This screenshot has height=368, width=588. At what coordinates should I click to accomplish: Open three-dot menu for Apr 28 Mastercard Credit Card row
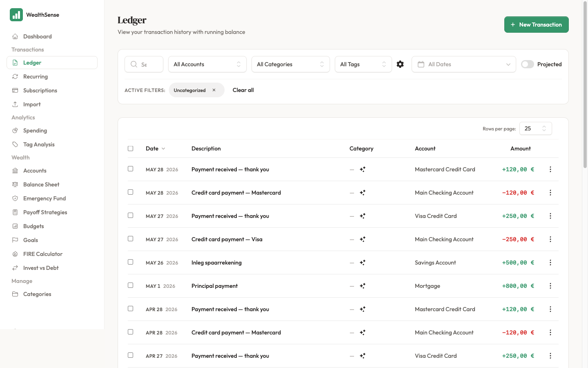tap(550, 309)
